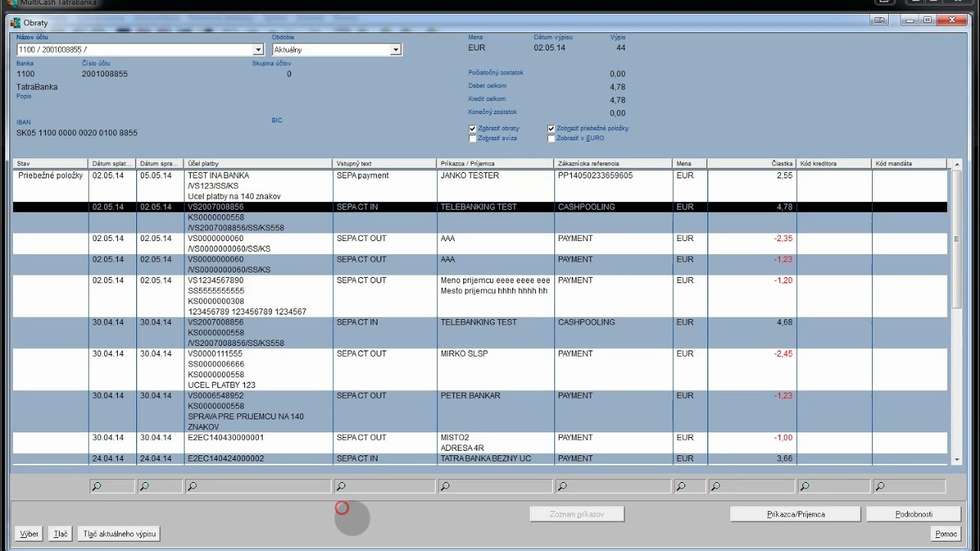Sort by the Kód mandáta column header

tap(910, 164)
